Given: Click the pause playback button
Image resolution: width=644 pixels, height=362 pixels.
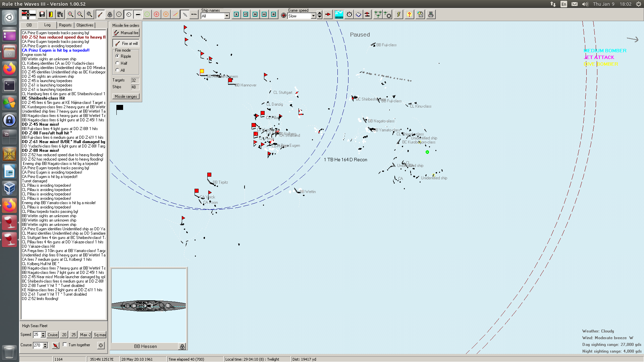Looking at the screenshot, I should pyautogui.click(x=274, y=14).
